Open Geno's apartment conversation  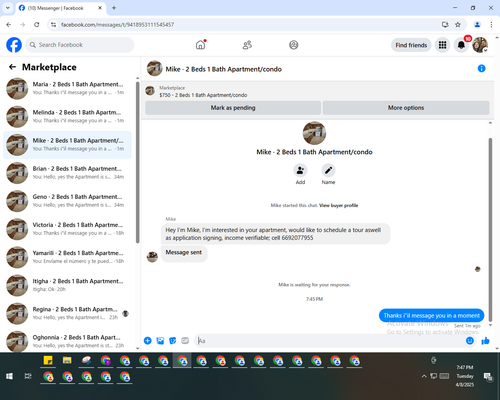(x=67, y=201)
